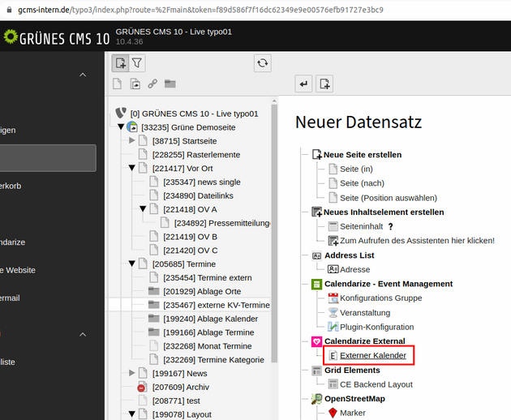Click the Seiteninhalt help question mark
Screen dimensions: 511x420
tap(390, 226)
